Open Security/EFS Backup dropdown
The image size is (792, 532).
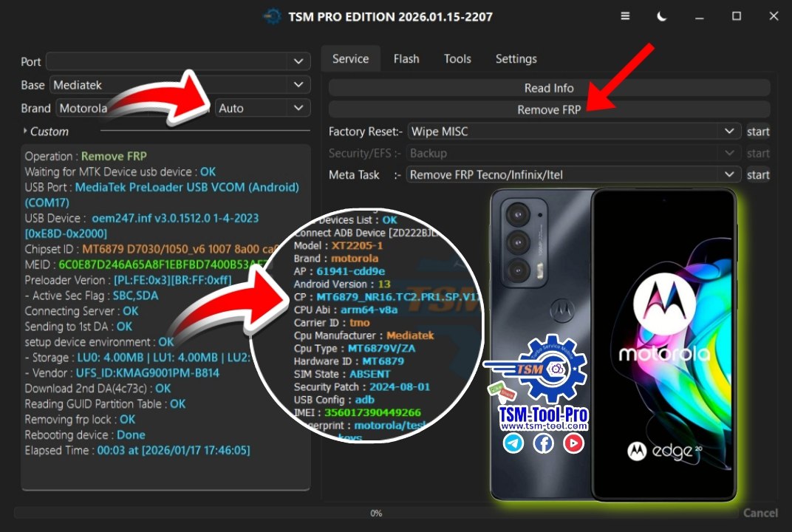pos(574,153)
